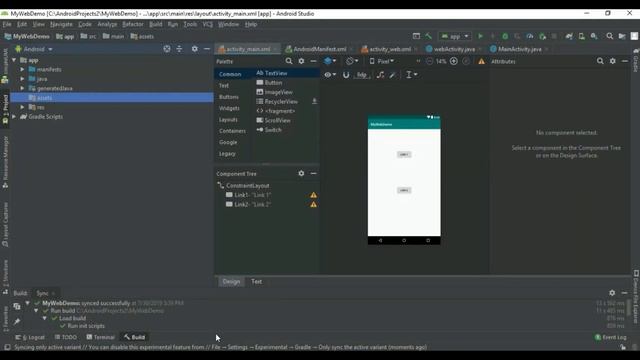Expand the res folder
Image resolution: width=640 pixels, height=360 pixels.
pyautogui.click(x=22, y=107)
